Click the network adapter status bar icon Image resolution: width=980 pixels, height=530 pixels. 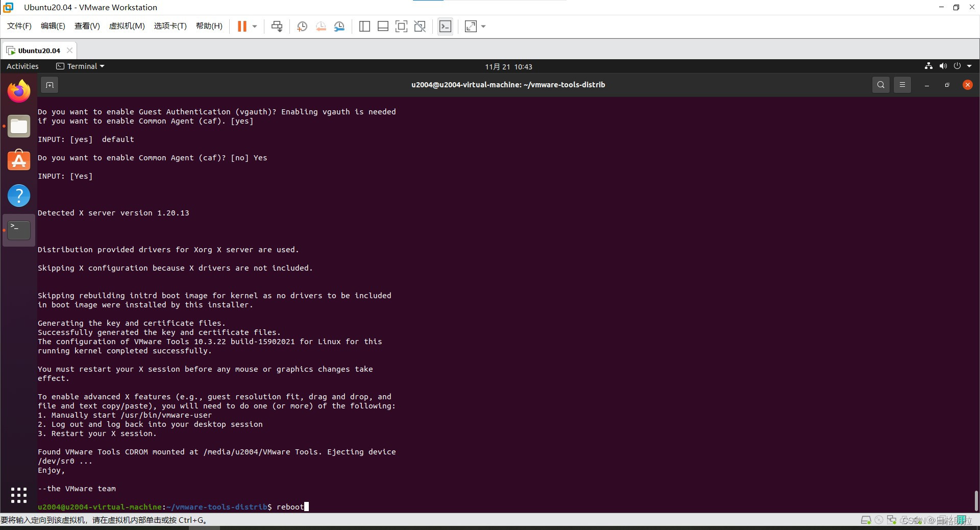tap(892, 520)
